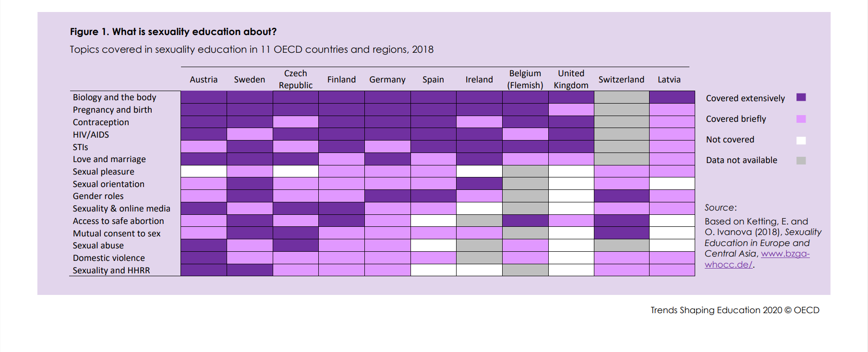The height and width of the screenshot is (352, 868).
Task: Select the United Kingdom column header
Action: click(x=571, y=79)
